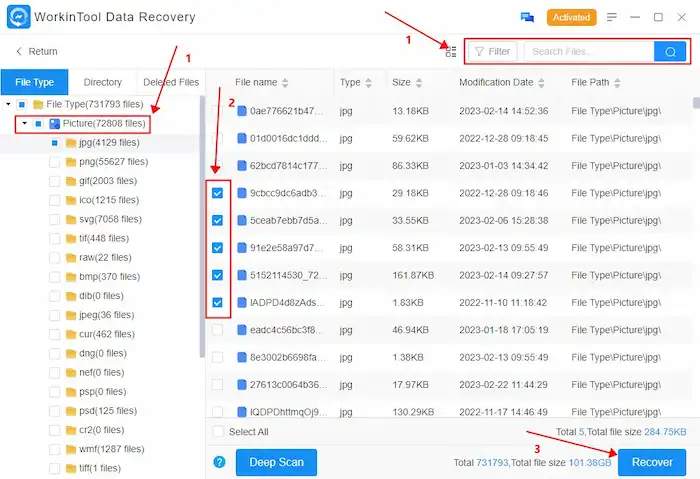Click the WorkinTool app logo icon

19,17
